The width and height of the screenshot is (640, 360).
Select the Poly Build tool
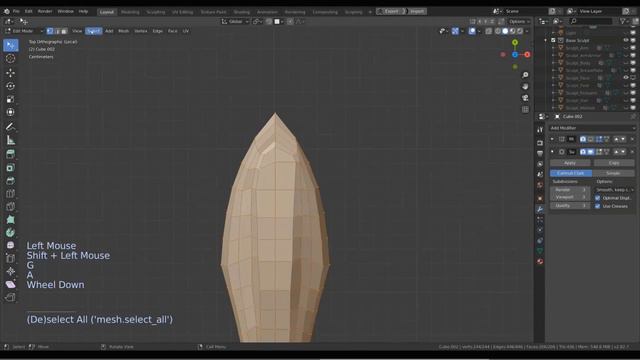(x=11, y=220)
